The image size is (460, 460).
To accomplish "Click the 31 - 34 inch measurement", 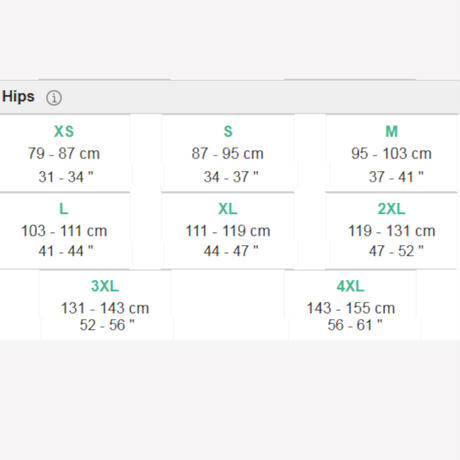I will [66, 177].
